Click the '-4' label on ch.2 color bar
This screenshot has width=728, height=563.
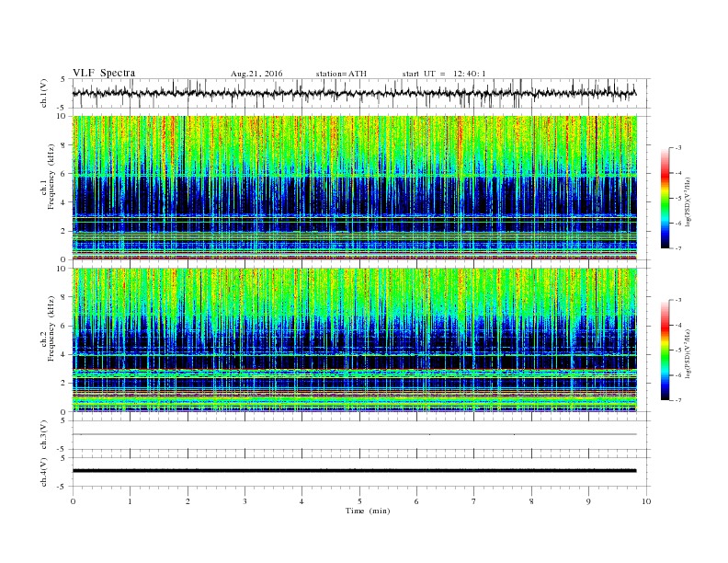coord(678,325)
